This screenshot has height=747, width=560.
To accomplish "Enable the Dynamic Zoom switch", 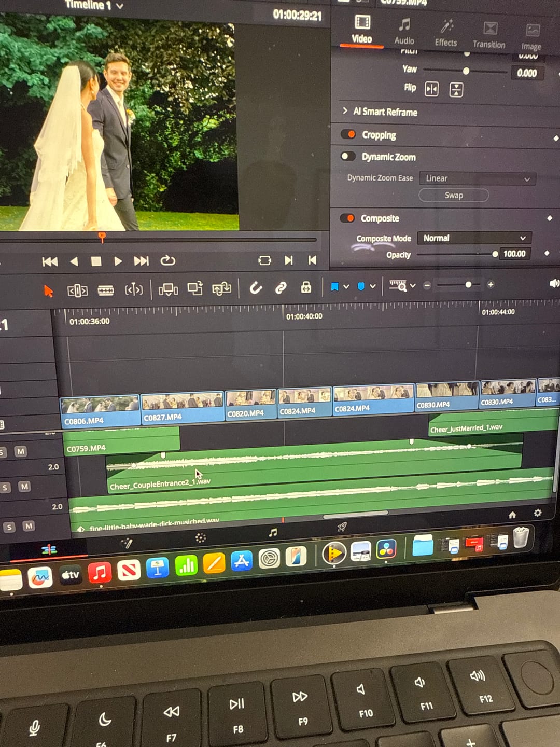I will click(x=348, y=156).
